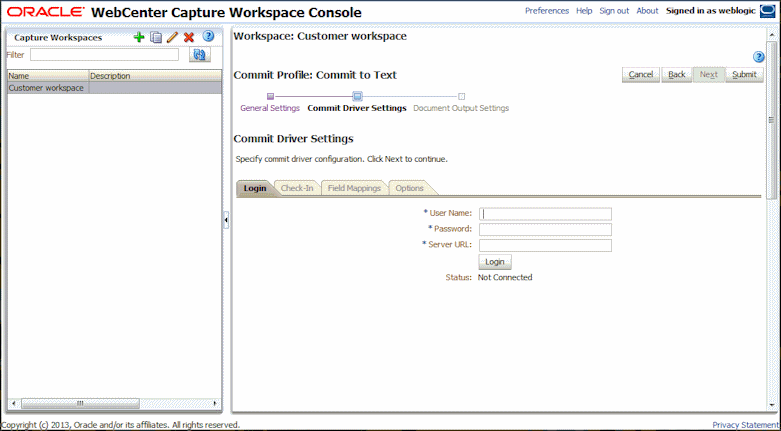781x431 pixels.
Task: Select Commit Driver Settings train step icon
Action: tap(357, 96)
